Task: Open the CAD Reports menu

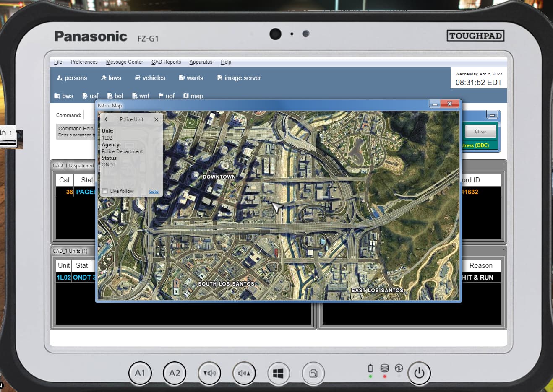Action: 166,62
